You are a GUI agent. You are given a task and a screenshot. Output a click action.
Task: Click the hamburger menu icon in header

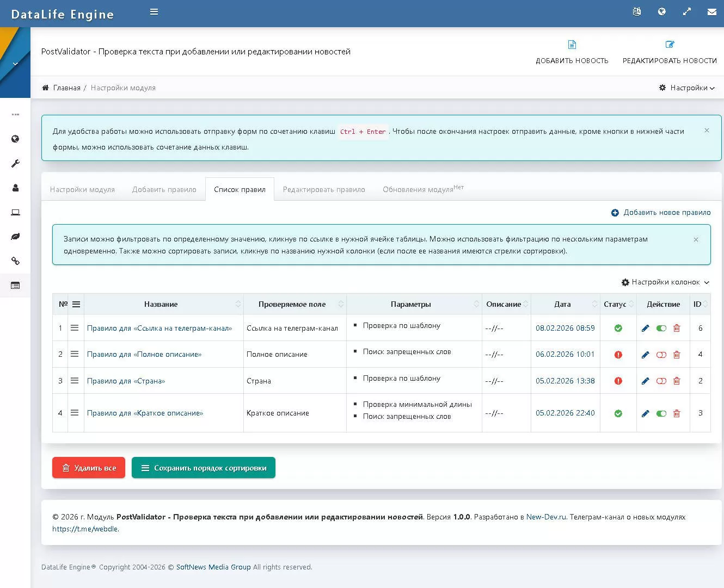[x=154, y=12]
